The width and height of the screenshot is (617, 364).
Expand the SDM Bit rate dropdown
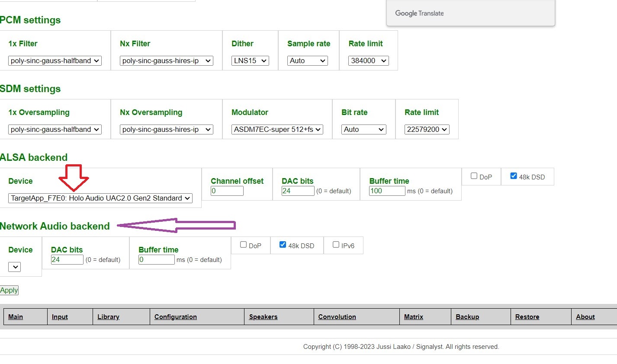(363, 130)
